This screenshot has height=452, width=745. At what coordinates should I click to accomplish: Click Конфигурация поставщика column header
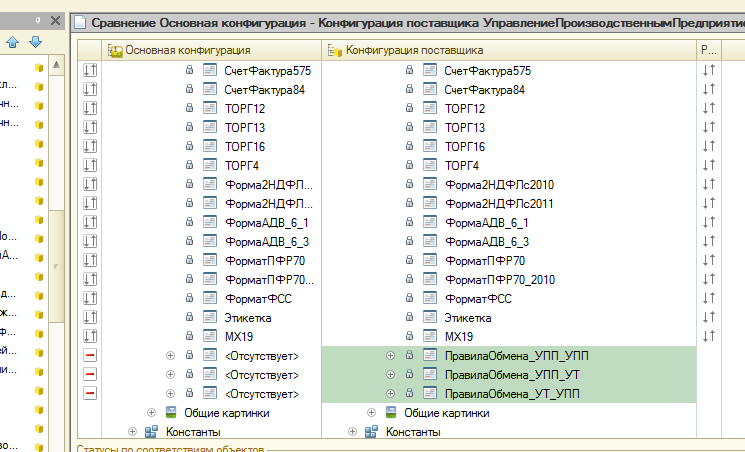coord(509,50)
